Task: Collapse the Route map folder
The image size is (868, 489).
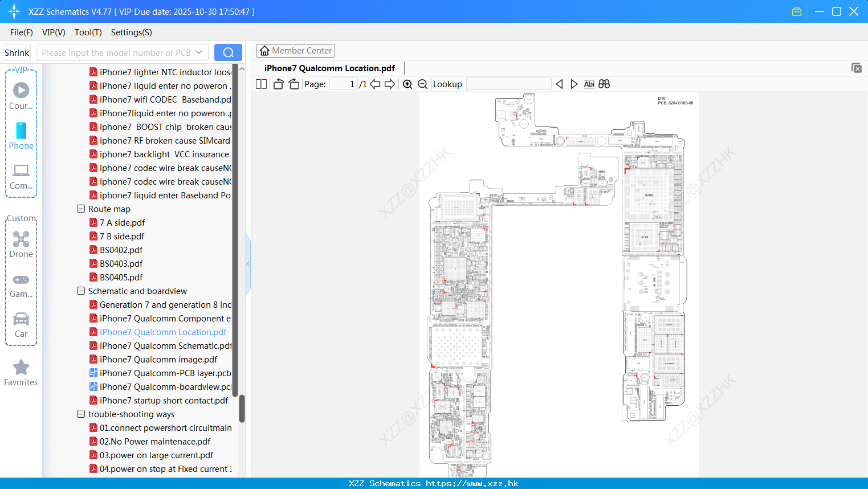Action: click(81, 209)
